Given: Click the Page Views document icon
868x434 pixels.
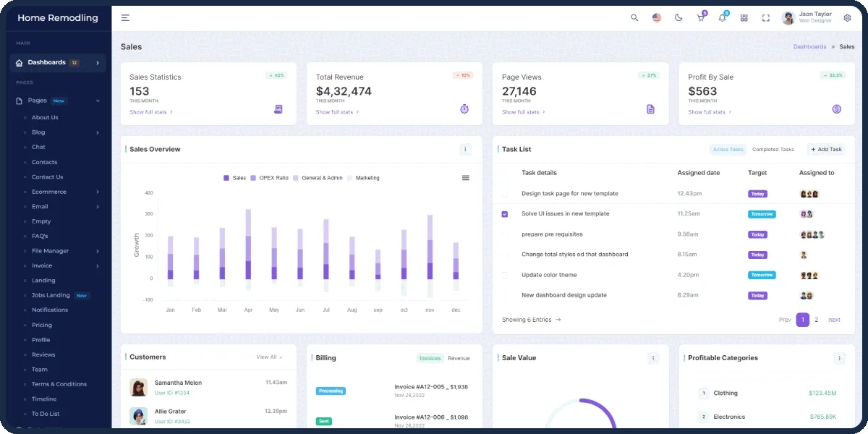Looking at the screenshot, I should tap(650, 109).
